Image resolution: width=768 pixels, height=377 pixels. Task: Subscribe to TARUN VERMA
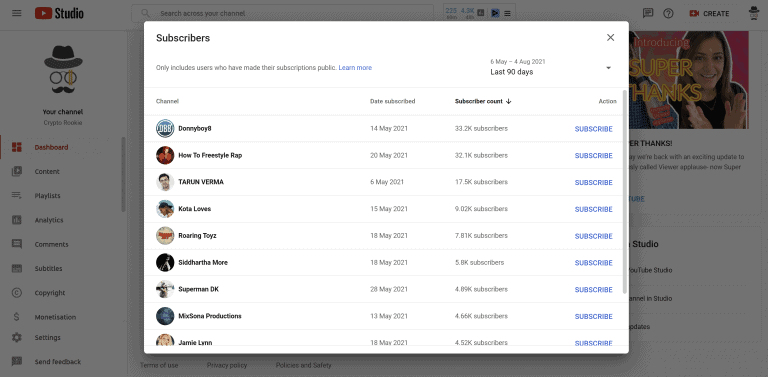[x=593, y=183]
